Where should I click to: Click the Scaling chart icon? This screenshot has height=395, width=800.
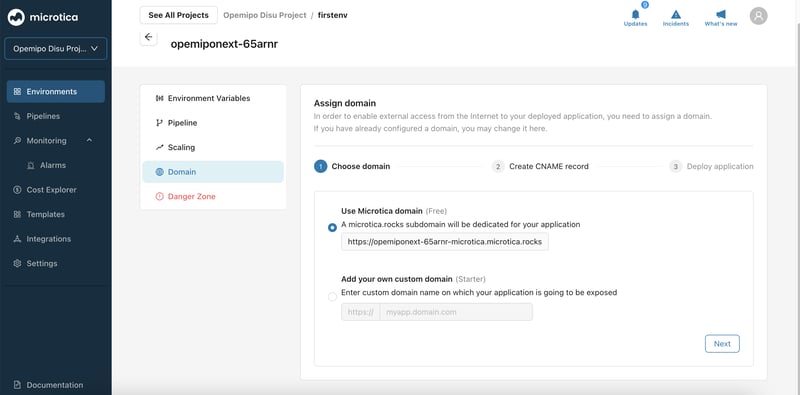[159, 147]
